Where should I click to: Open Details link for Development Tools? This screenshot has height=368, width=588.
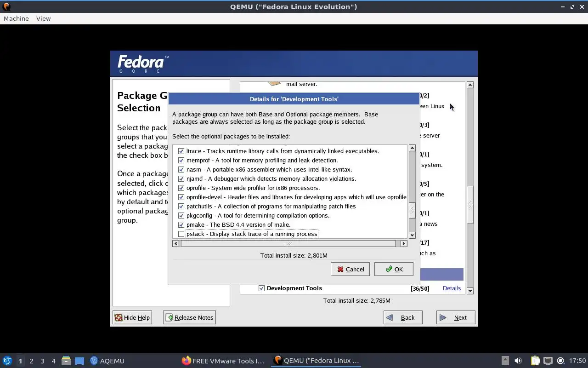[x=452, y=288]
